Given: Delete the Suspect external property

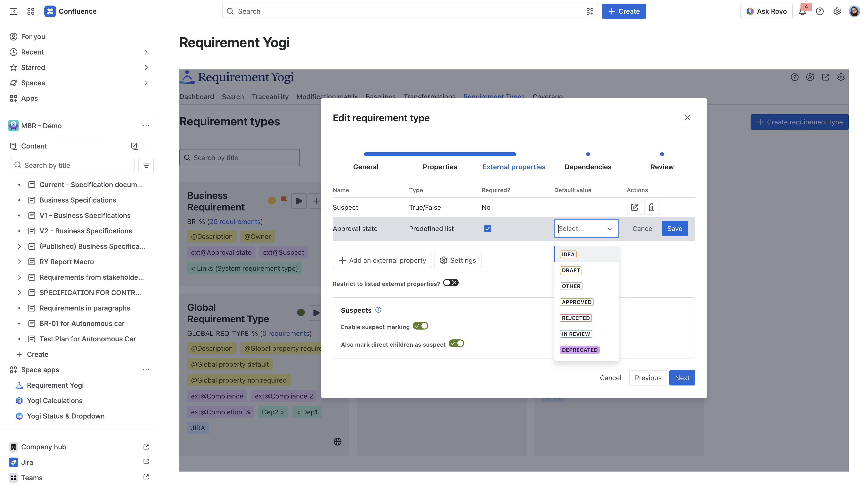Looking at the screenshot, I should (x=651, y=207).
